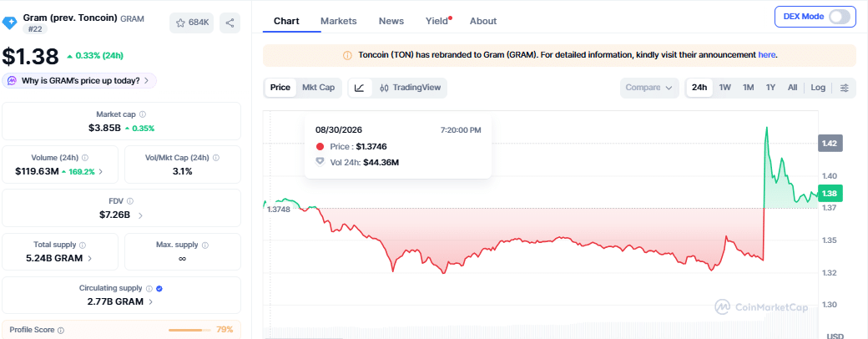
Task: Expand FDV $7.26B chevron
Action: coord(140,215)
